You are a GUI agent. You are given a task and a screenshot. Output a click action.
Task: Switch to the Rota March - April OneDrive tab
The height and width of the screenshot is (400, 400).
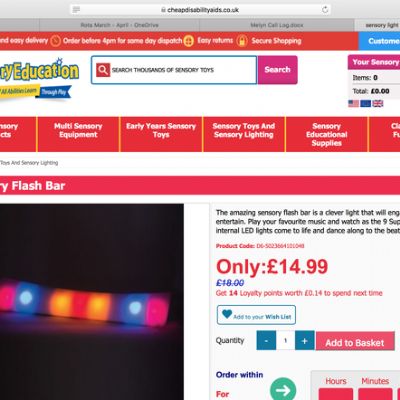(119, 25)
